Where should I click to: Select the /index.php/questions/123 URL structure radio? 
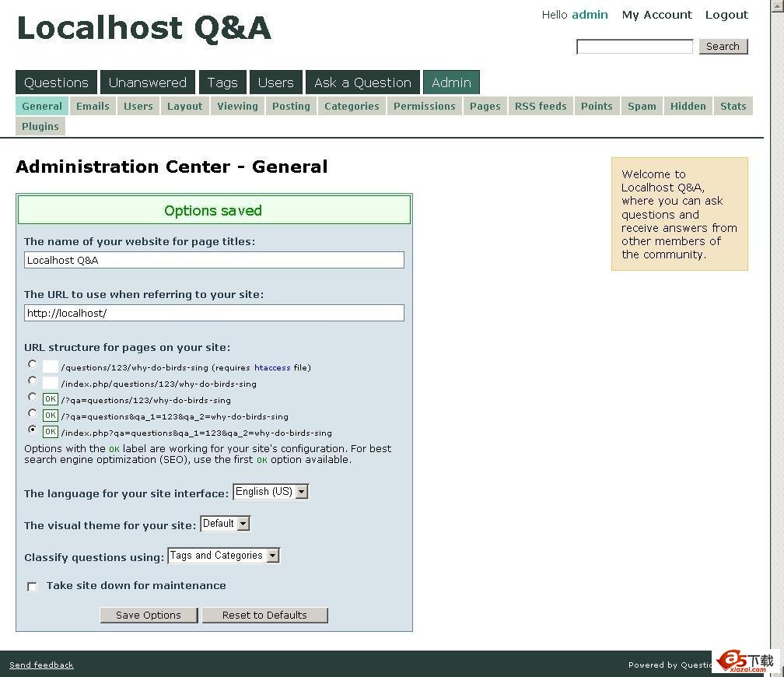click(x=33, y=381)
